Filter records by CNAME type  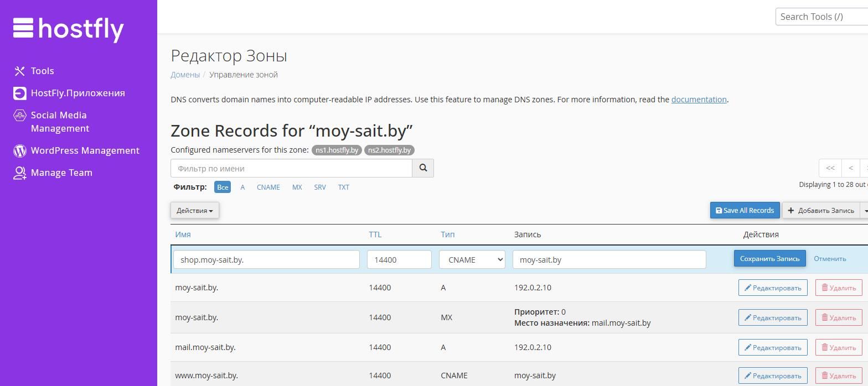click(x=268, y=187)
